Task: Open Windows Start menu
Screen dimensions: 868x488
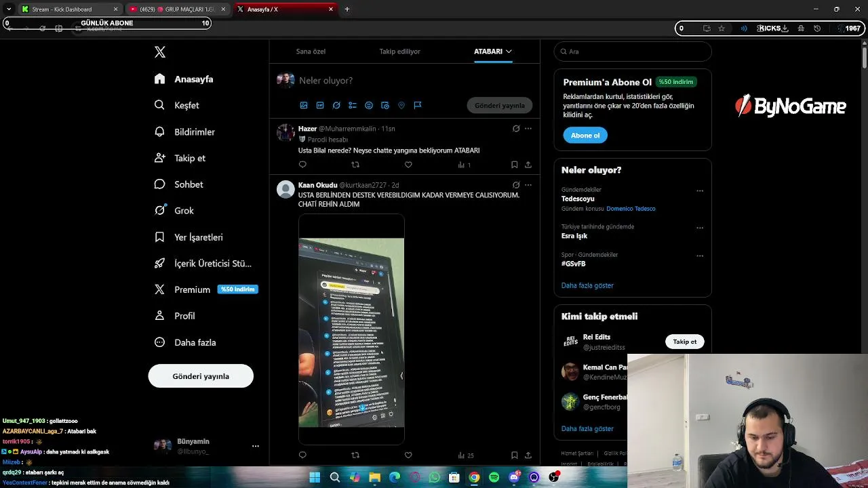Action: pyautogui.click(x=315, y=477)
